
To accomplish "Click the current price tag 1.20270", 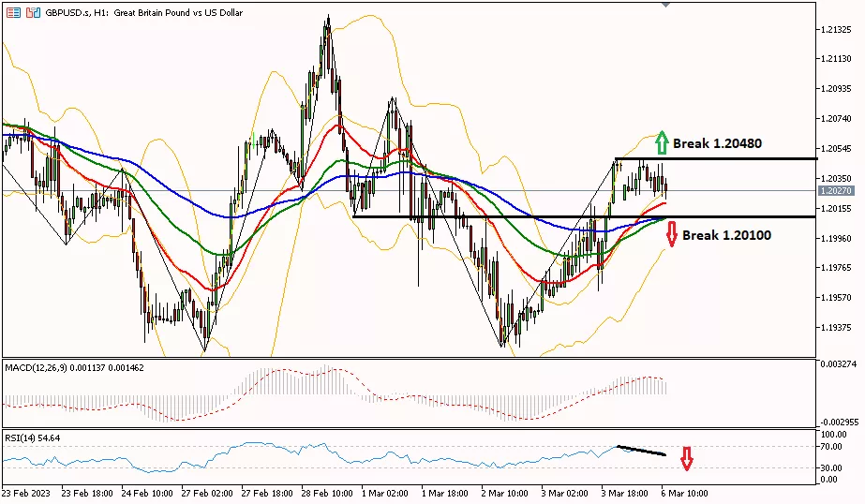I will coord(834,190).
